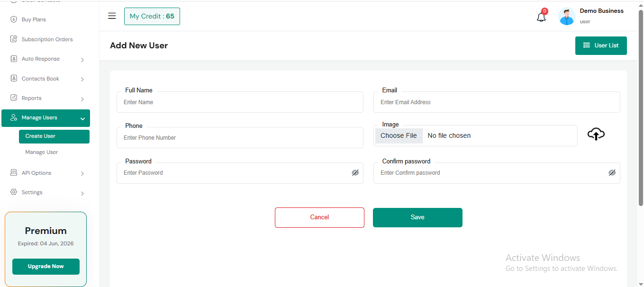Open the notifications bell icon
The image size is (644, 287).
[x=541, y=17]
